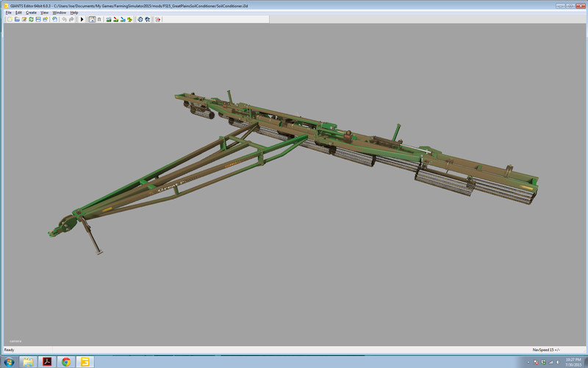Click the Open file folder icon

coord(16,19)
